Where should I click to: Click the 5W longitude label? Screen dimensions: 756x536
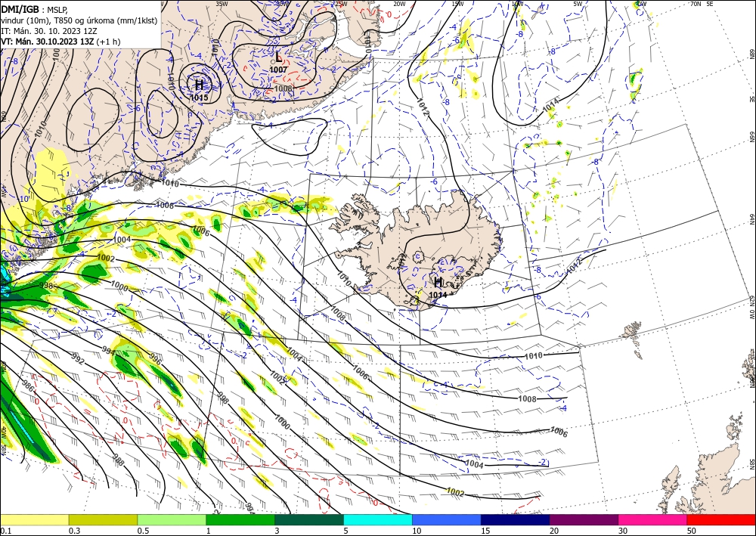578,4
